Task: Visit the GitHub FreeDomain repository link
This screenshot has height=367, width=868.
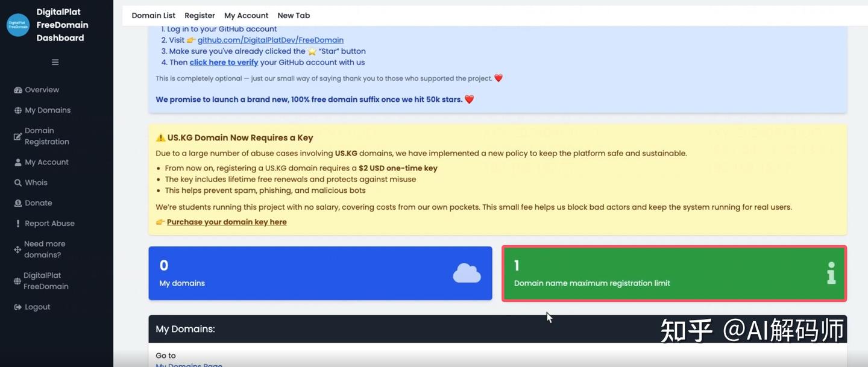Action: pyautogui.click(x=269, y=40)
